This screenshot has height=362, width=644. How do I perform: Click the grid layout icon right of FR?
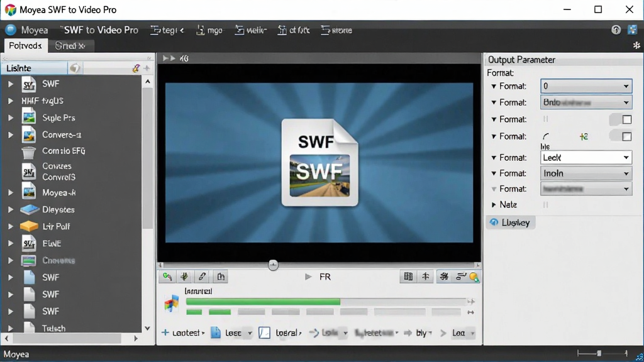point(408,277)
